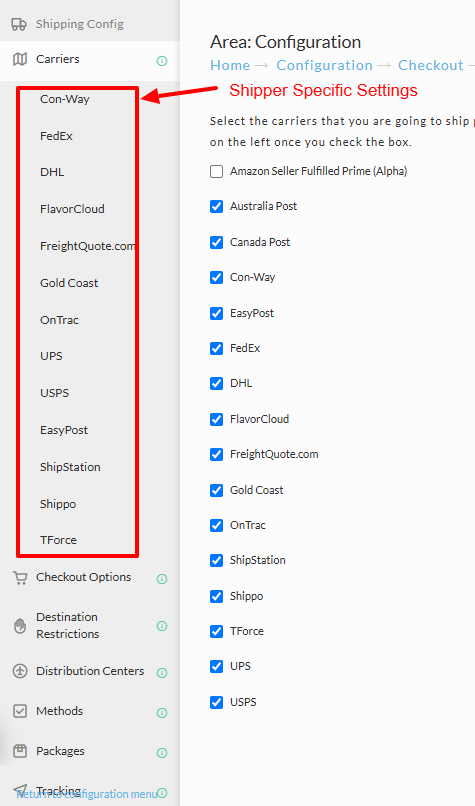Open the Distribution Centers menu item
475x806 pixels.
(90, 671)
